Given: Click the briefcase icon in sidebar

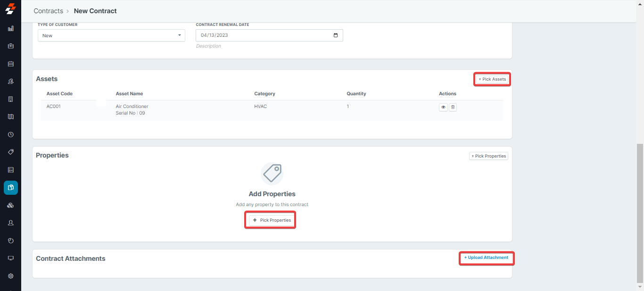Looking at the screenshot, I should (11, 46).
